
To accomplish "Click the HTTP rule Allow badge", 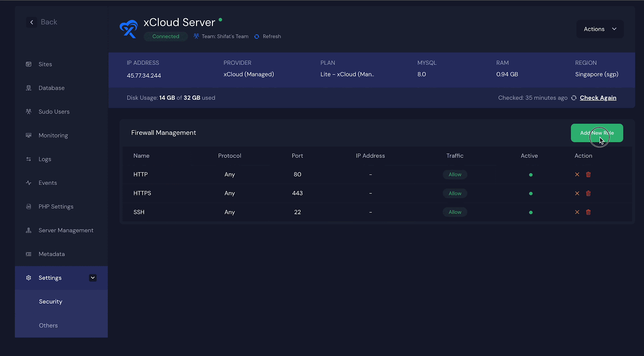I will click(x=455, y=174).
